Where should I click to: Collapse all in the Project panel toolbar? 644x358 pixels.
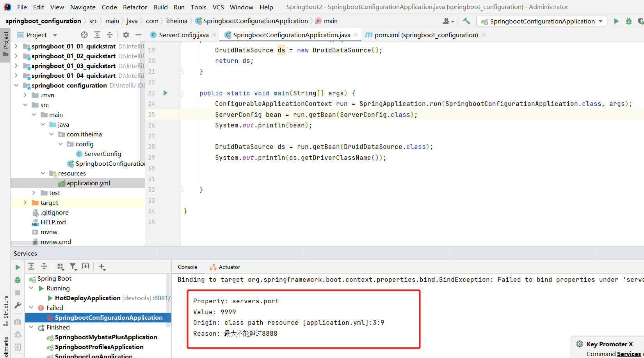[x=110, y=35]
